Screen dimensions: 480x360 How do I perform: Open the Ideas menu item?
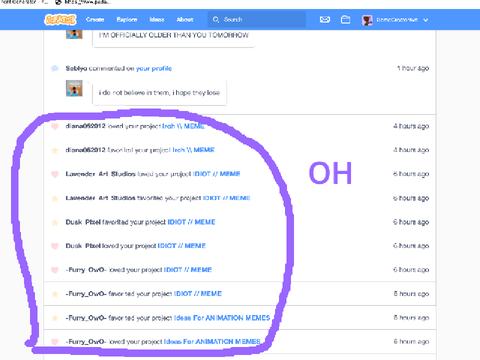pos(157,20)
